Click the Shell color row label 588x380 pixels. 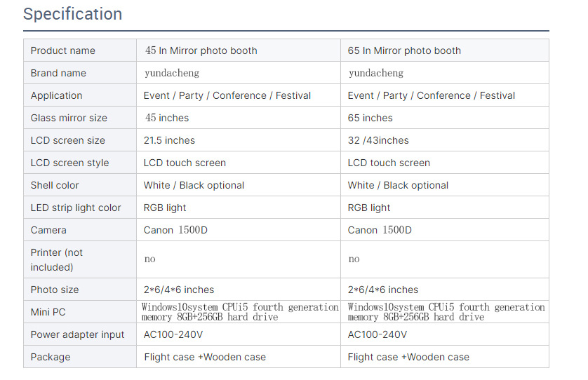coord(55,185)
